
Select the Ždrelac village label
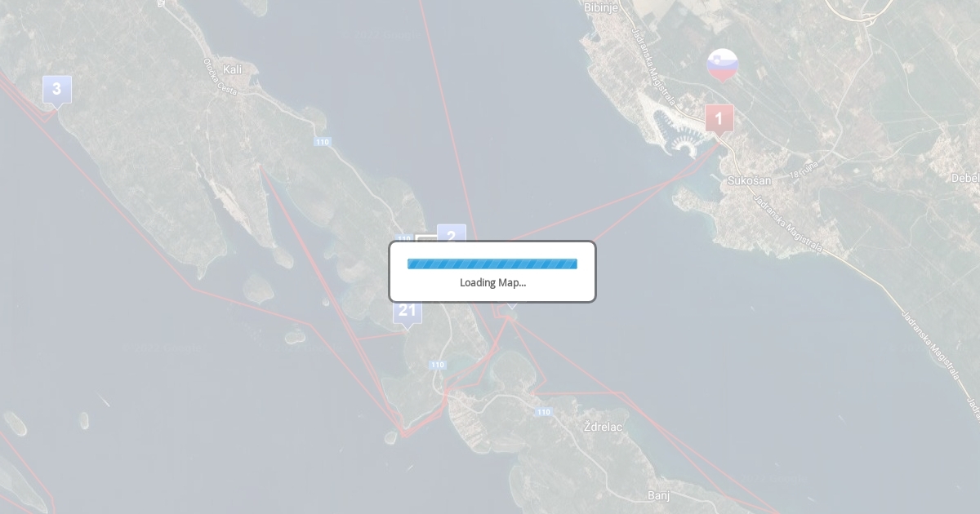point(604,427)
